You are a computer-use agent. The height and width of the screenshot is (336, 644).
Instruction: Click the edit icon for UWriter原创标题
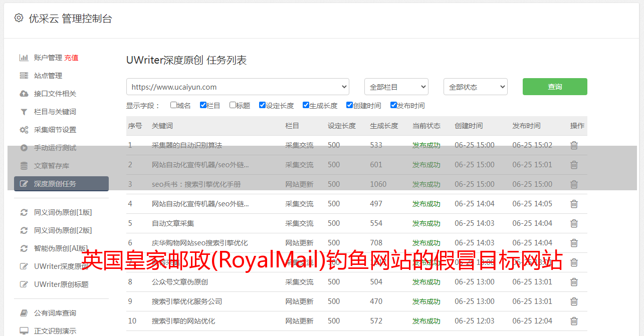click(x=24, y=284)
